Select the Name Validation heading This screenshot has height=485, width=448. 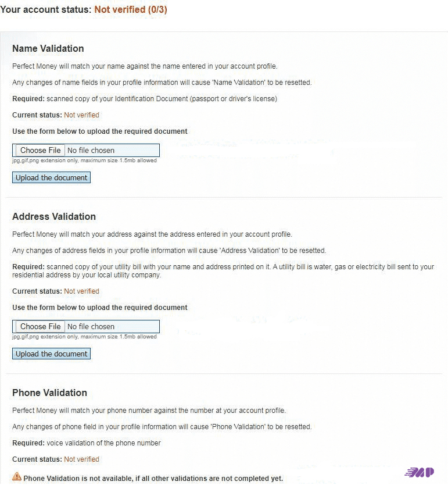pos(48,48)
